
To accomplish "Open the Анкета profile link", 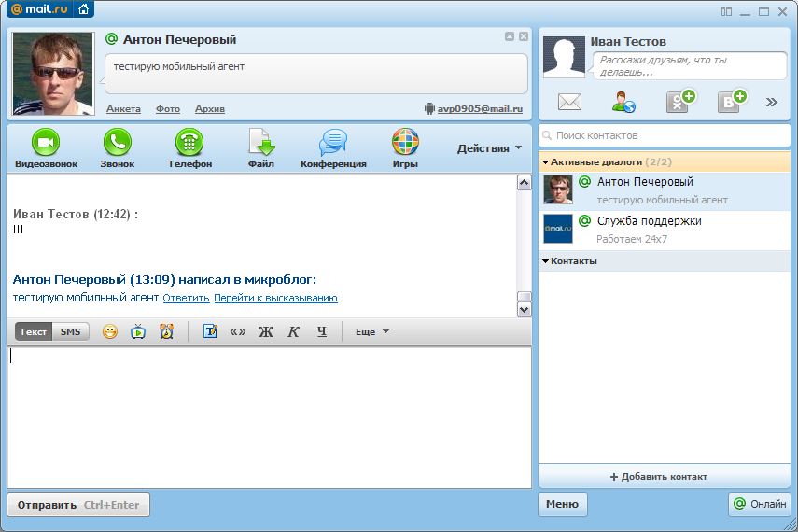I will tap(123, 109).
